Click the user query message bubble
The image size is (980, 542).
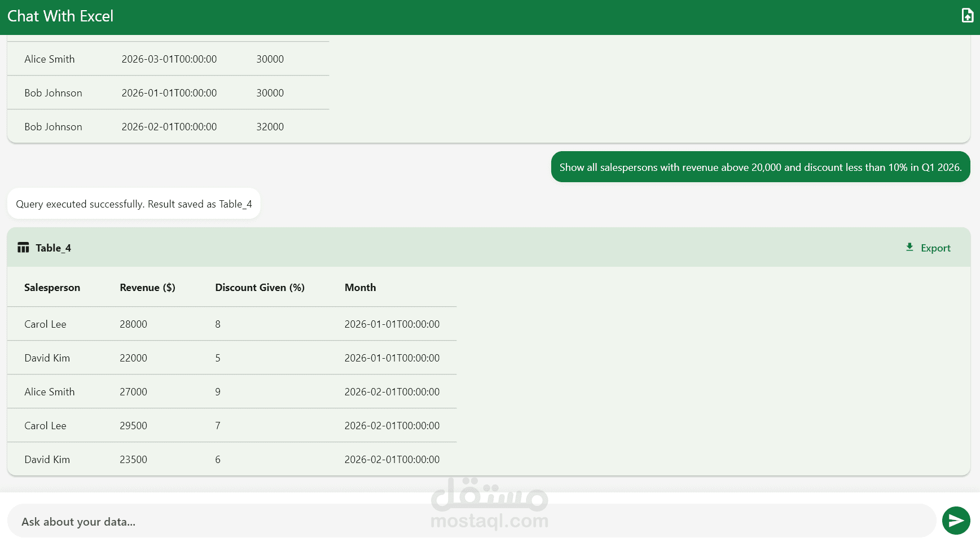point(761,167)
